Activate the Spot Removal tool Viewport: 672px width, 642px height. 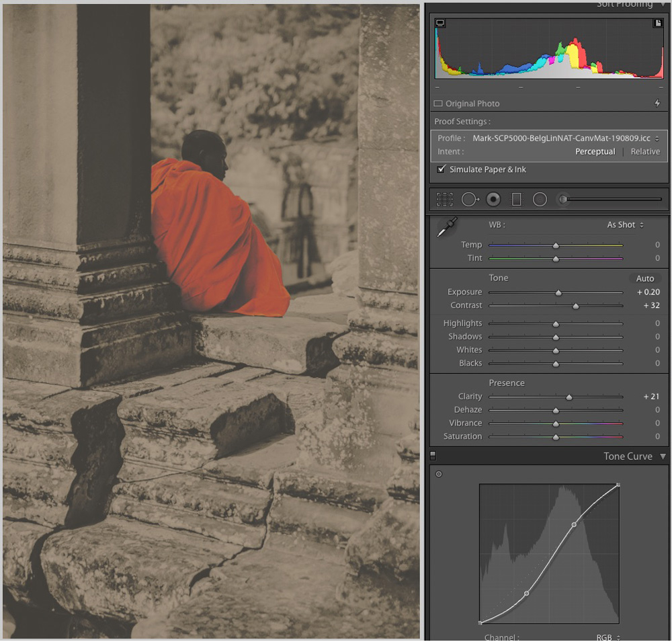[x=469, y=199]
